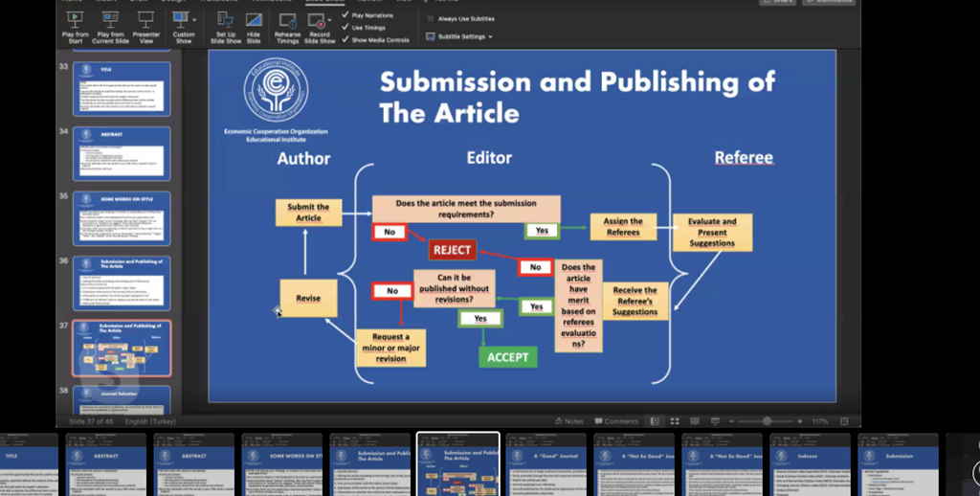Select the Economic Cooperation Organization caption text

(x=277, y=135)
